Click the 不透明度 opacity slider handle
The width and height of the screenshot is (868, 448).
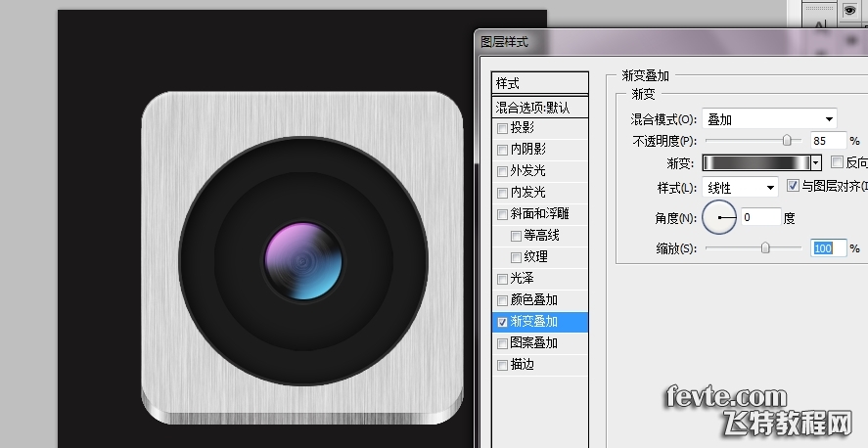(785, 141)
